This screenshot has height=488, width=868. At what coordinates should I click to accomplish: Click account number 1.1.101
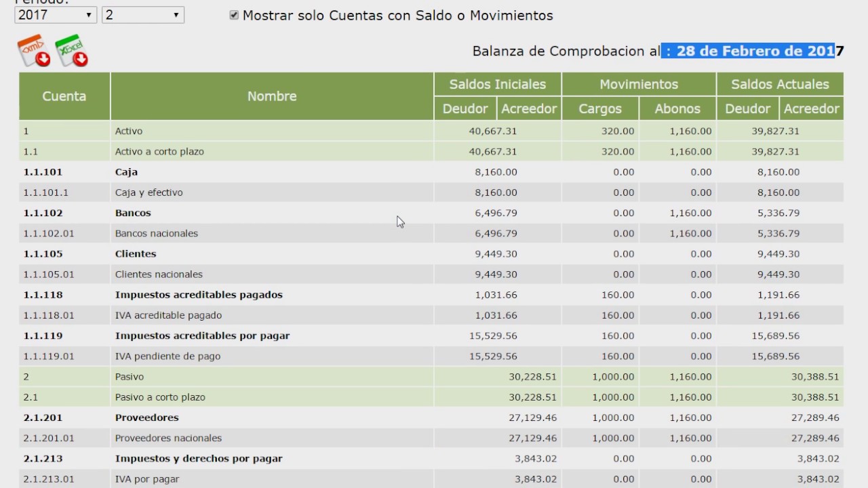tap(43, 172)
